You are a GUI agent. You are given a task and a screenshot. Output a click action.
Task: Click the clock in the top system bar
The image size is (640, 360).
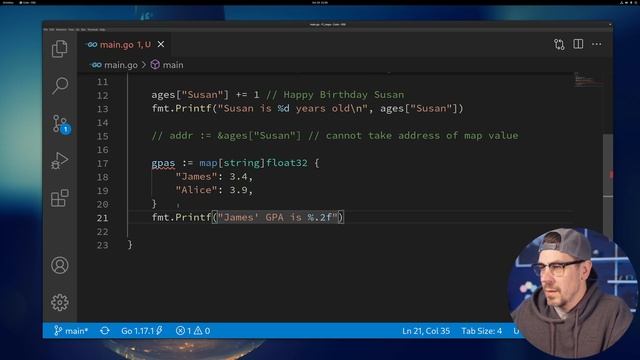pyautogui.click(x=320, y=2)
